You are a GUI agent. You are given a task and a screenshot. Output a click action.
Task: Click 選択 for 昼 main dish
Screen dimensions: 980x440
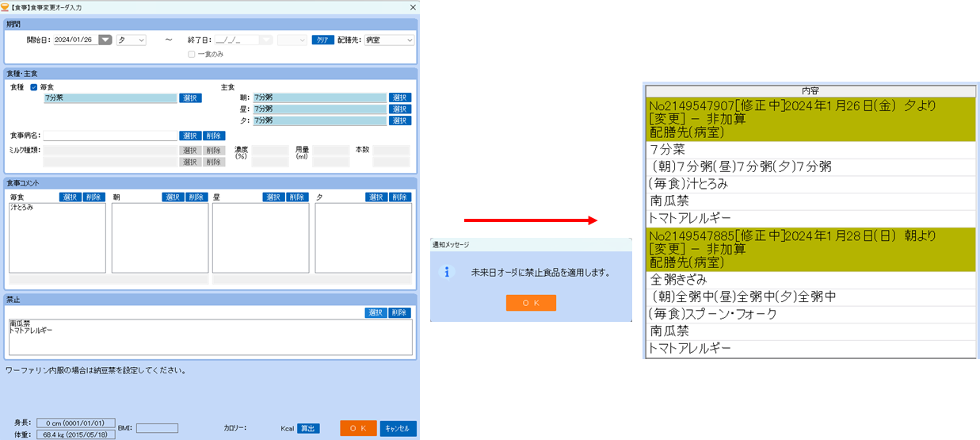[x=400, y=109]
